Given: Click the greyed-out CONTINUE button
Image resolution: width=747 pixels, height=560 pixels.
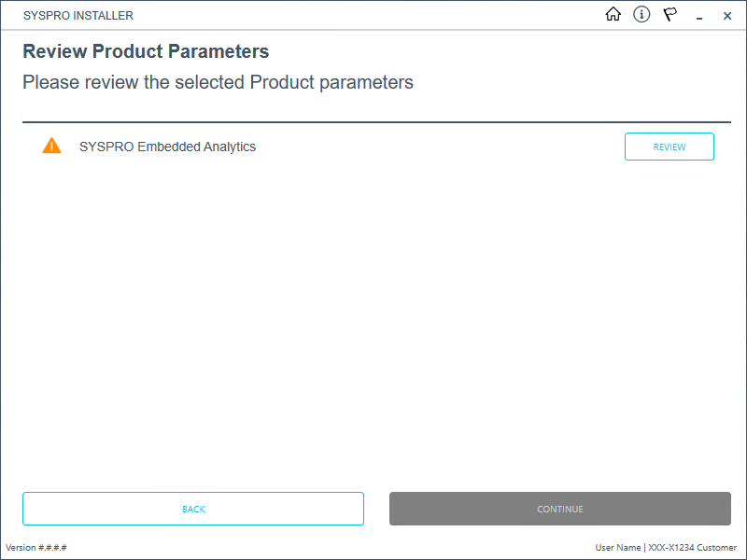Looking at the screenshot, I should [x=560, y=509].
